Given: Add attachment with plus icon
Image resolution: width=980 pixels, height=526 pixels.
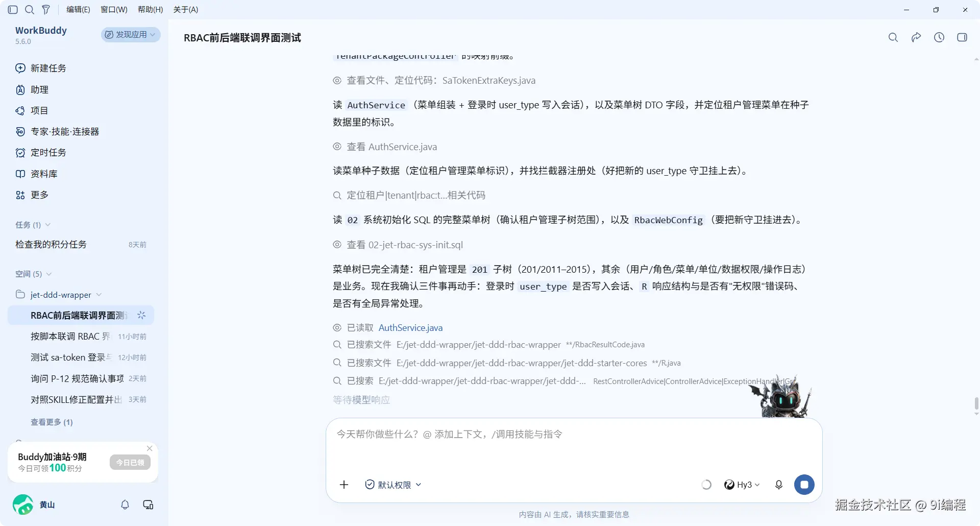Looking at the screenshot, I should (x=344, y=485).
